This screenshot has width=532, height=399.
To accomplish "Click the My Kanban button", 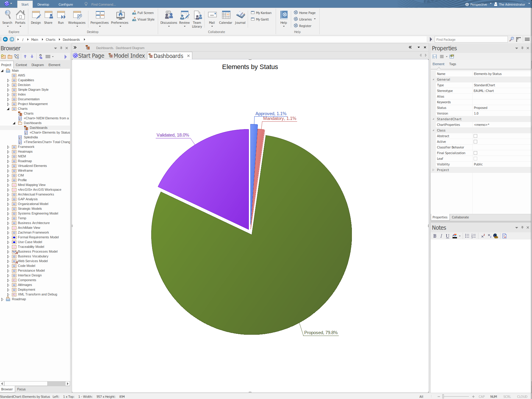I will click(x=261, y=13).
